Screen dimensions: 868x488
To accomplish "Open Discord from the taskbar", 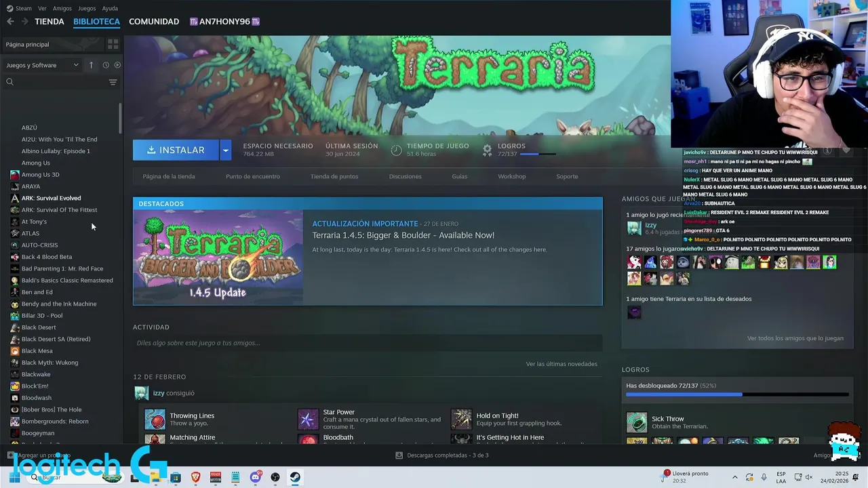I will pyautogui.click(x=256, y=477).
